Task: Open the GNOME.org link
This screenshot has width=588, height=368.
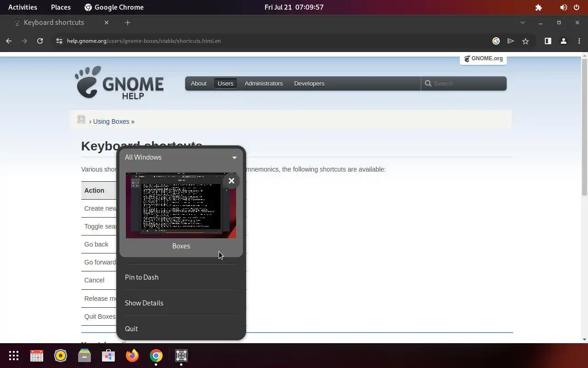Action: tap(483, 58)
